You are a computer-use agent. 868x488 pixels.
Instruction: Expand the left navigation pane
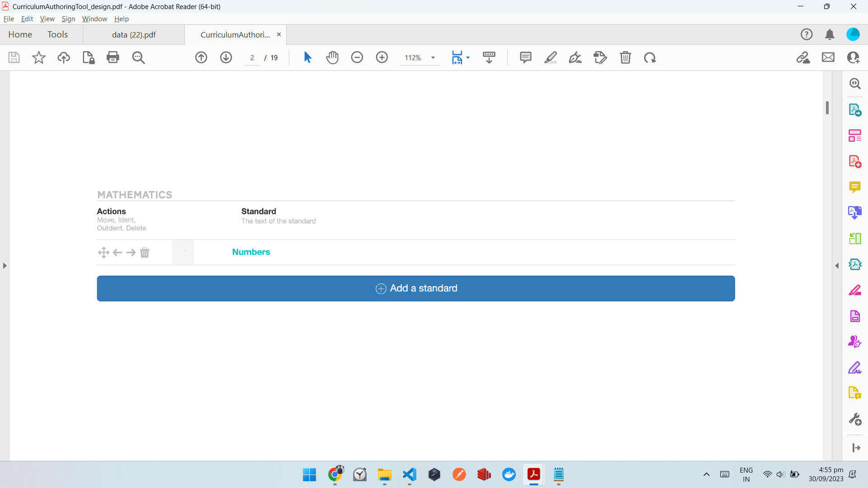click(5, 266)
